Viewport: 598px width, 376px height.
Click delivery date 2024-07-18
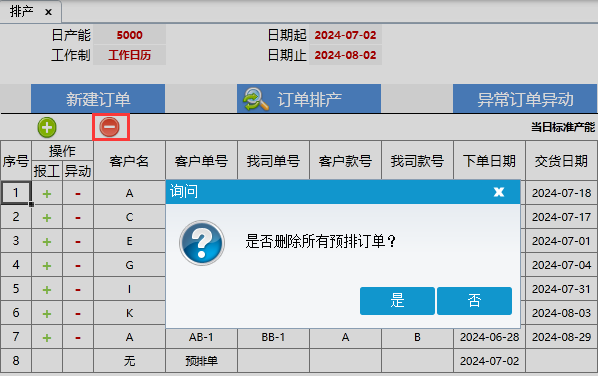pyautogui.click(x=561, y=193)
